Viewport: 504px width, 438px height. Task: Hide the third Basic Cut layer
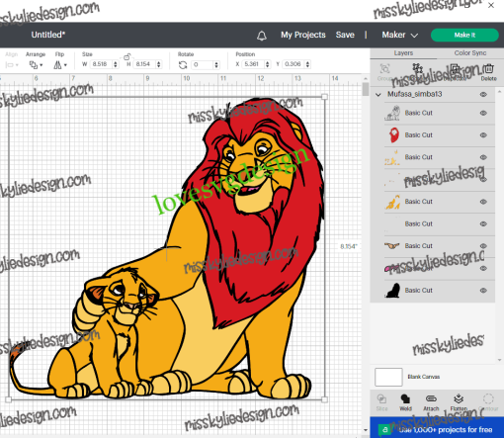(483, 157)
